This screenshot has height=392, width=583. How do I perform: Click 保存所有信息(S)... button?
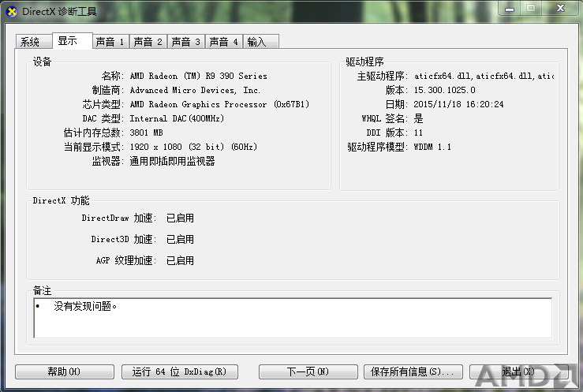tap(413, 371)
